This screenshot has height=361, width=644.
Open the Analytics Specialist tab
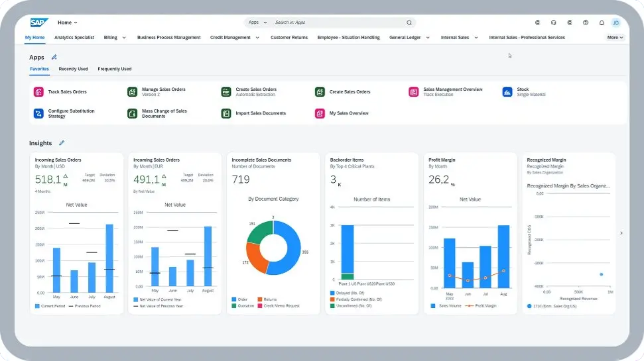tap(74, 37)
